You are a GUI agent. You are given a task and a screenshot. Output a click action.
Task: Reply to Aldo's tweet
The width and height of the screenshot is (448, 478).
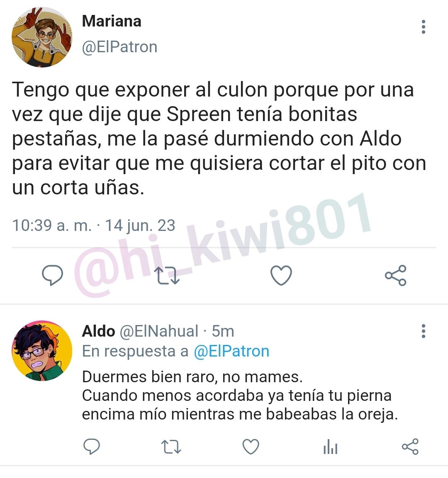[x=92, y=446]
